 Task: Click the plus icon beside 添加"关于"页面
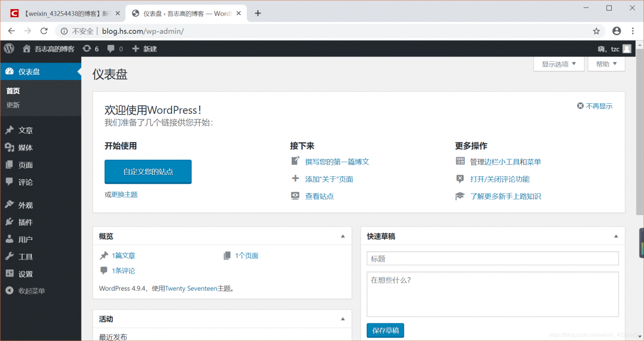tap(295, 178)
